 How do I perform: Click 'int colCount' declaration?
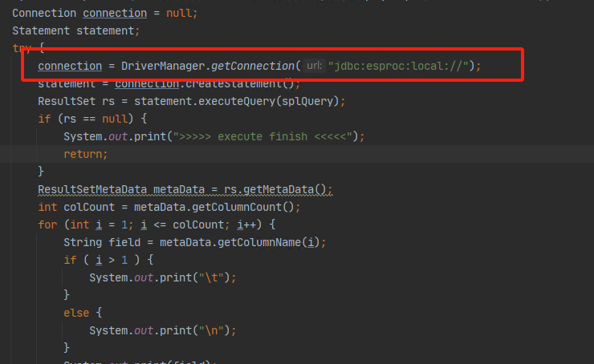pyautogui.click(x=76, y=207)
